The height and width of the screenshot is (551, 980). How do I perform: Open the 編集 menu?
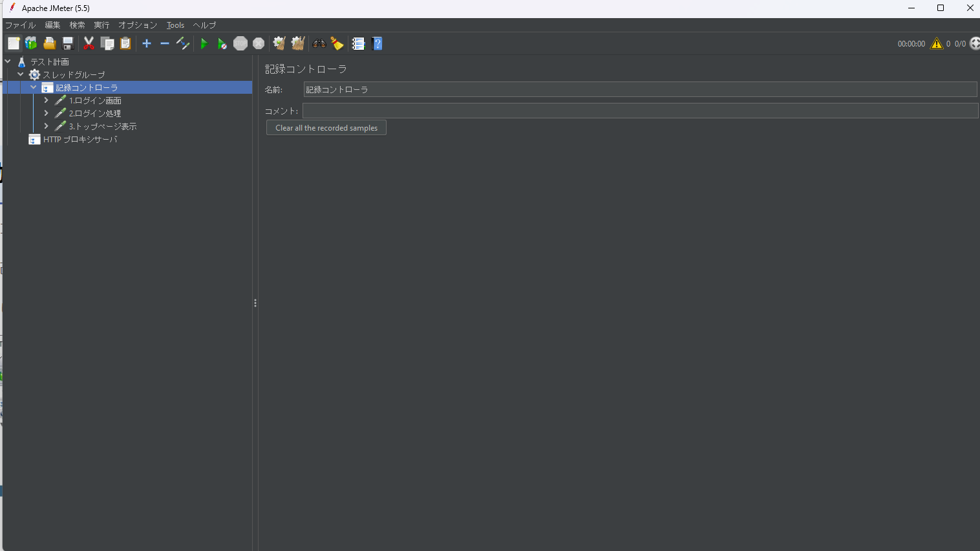[52, 25]
